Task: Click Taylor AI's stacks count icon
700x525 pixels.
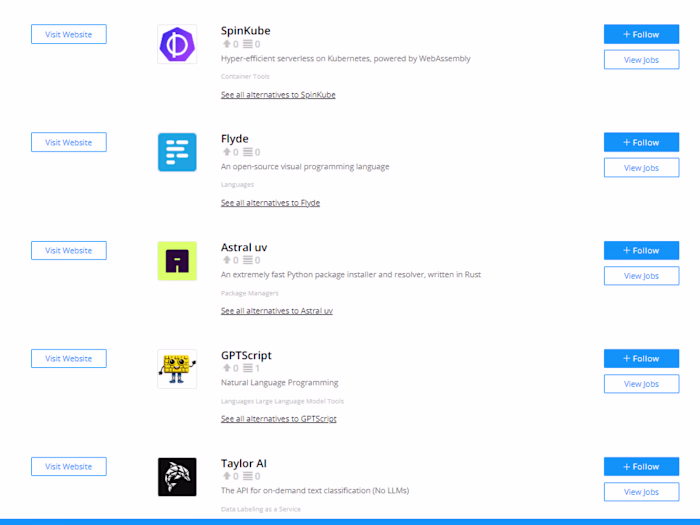Action: point(248,476)
